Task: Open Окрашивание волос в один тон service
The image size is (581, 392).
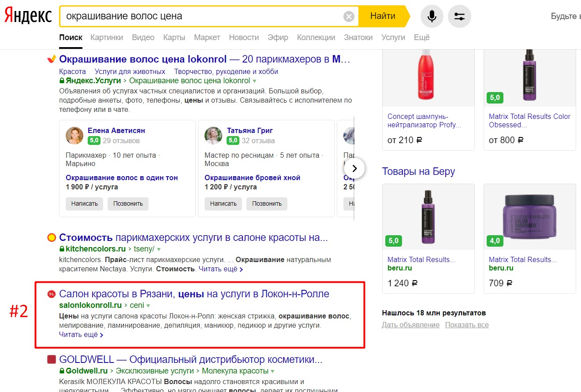Action: [122, 178]
